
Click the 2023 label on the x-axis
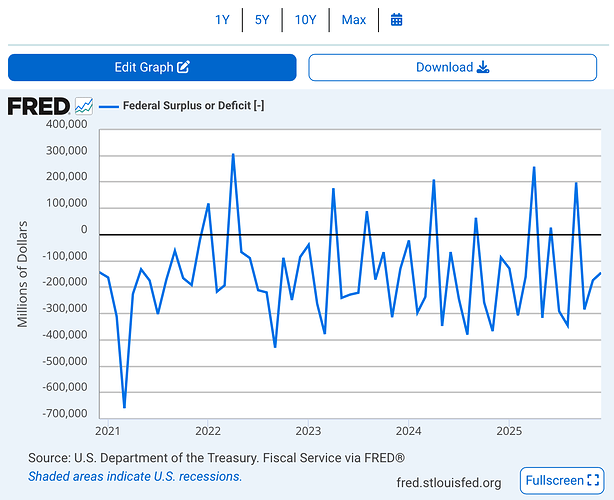coord(308,432)
